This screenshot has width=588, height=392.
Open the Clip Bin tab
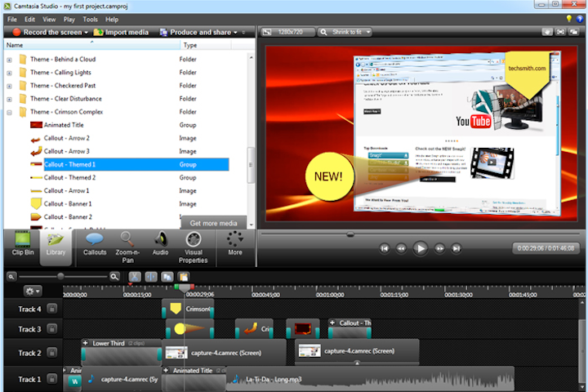click(23, 244)
